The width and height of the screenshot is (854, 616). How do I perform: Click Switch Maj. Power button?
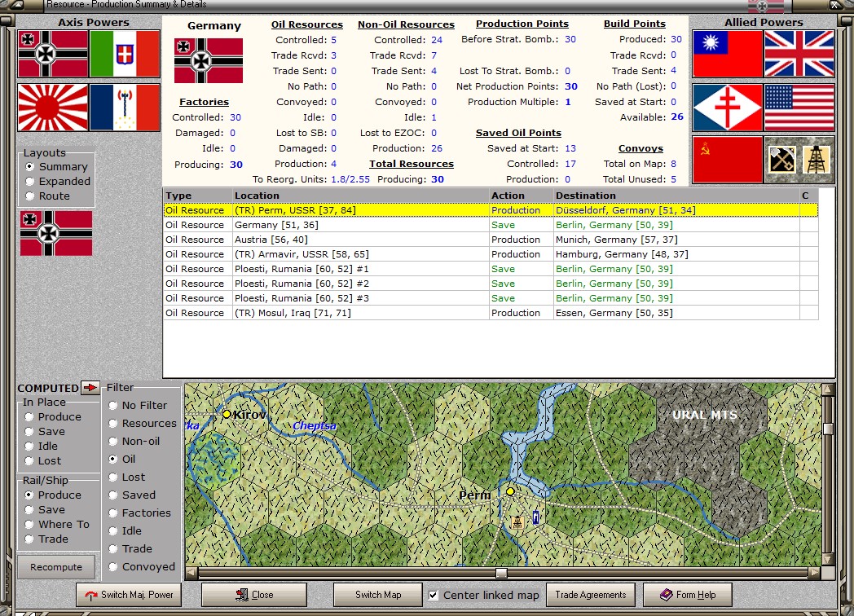129,595
